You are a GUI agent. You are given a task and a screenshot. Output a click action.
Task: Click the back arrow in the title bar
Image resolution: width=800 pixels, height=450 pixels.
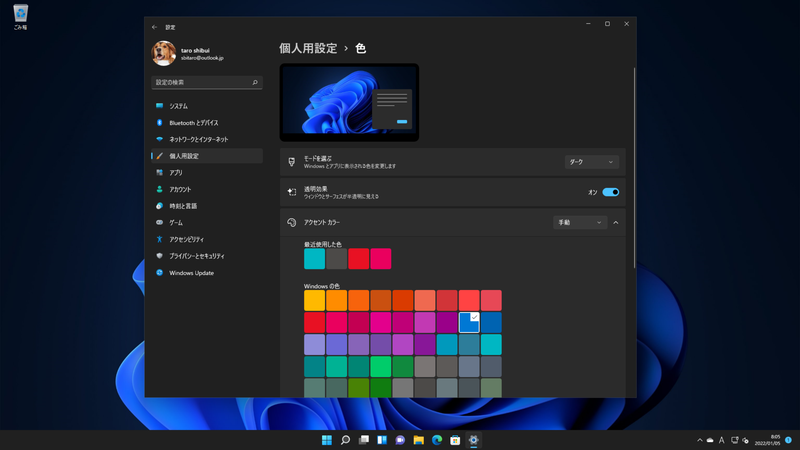pyautogui.click(x=154, y=27)
